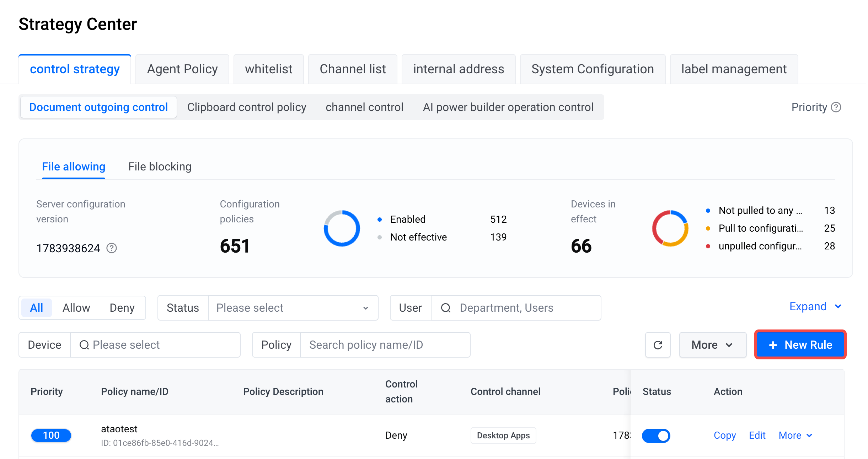Open the File blocking tab
Viewport: 868px width, 459px height.
(x=160, y=167)
